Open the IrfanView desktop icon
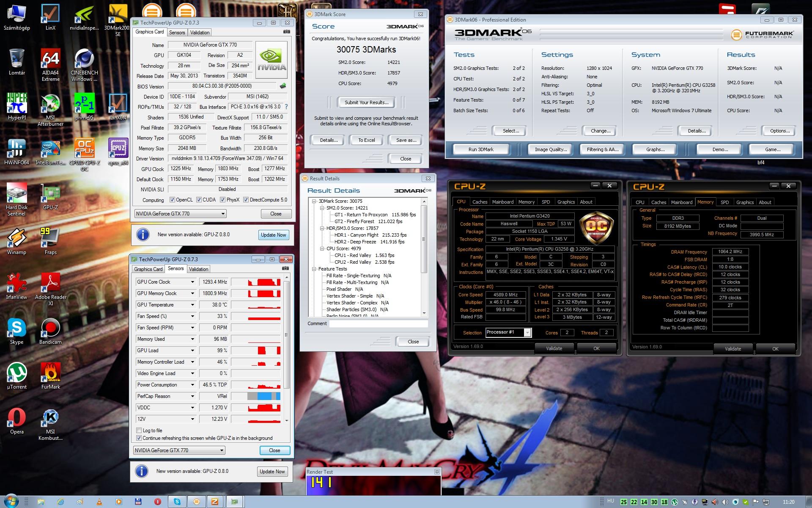This screenshot has width=812, height=508. click(x=16, y=286)
